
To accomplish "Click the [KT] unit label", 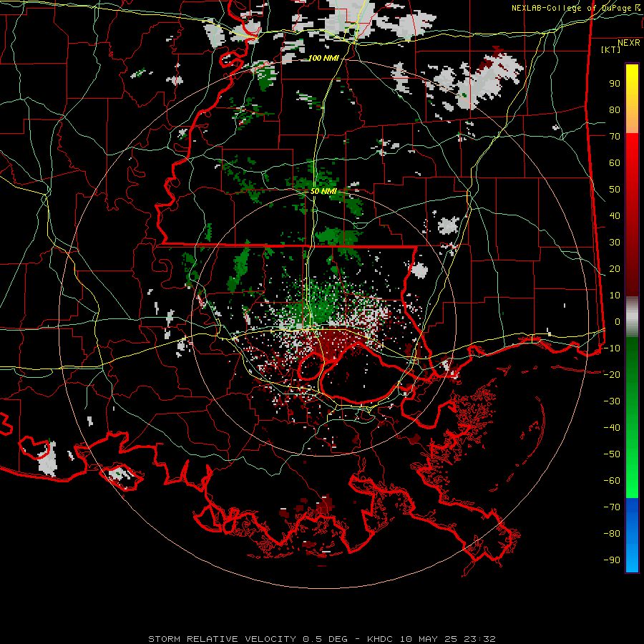I will coord(611,49).
